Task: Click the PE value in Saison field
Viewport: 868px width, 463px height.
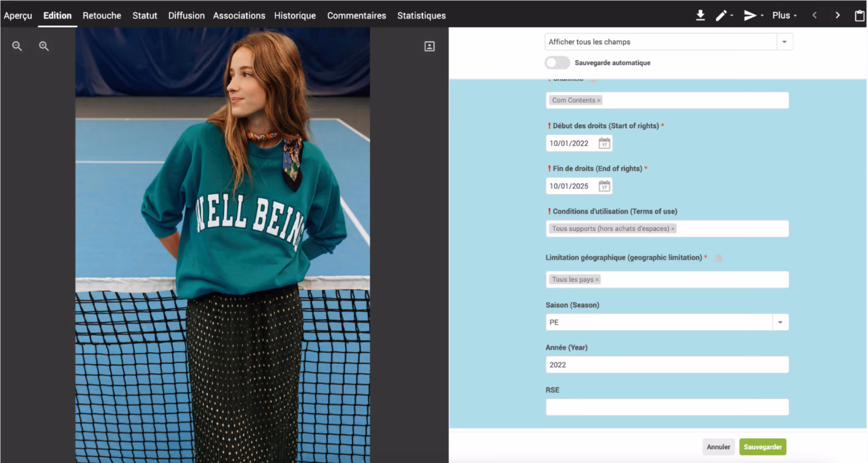Action: point(554,322)
